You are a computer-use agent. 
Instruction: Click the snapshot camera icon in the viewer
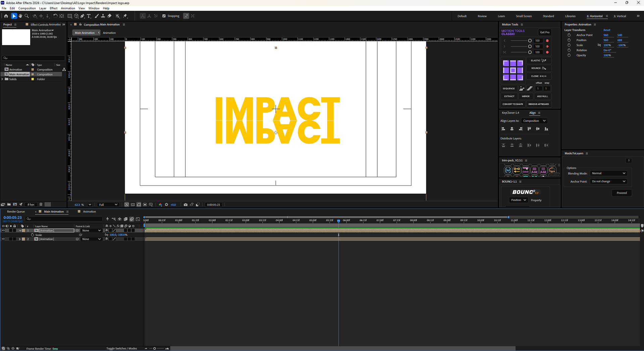pos(185,205)
